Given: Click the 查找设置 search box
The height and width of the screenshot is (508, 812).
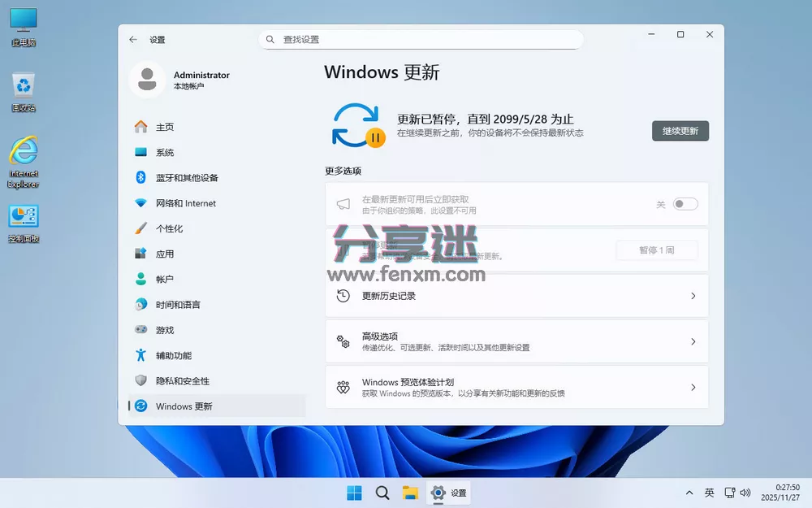Looking at the screenshot, I should click(422, 39).
